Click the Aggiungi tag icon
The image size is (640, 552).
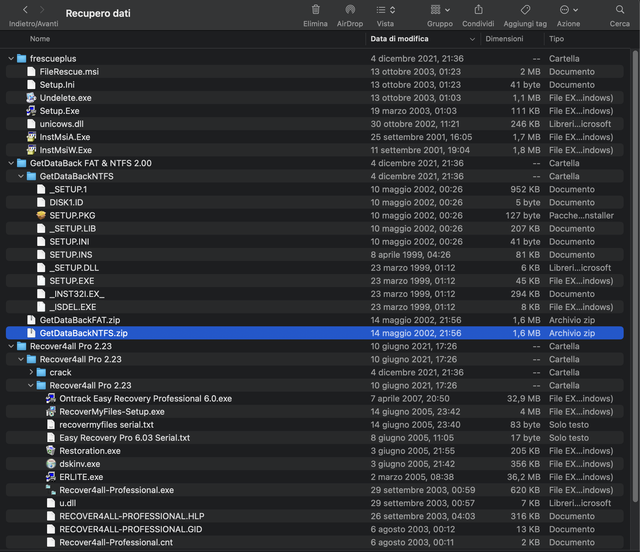pyautogui.click(x=525, y=10)
